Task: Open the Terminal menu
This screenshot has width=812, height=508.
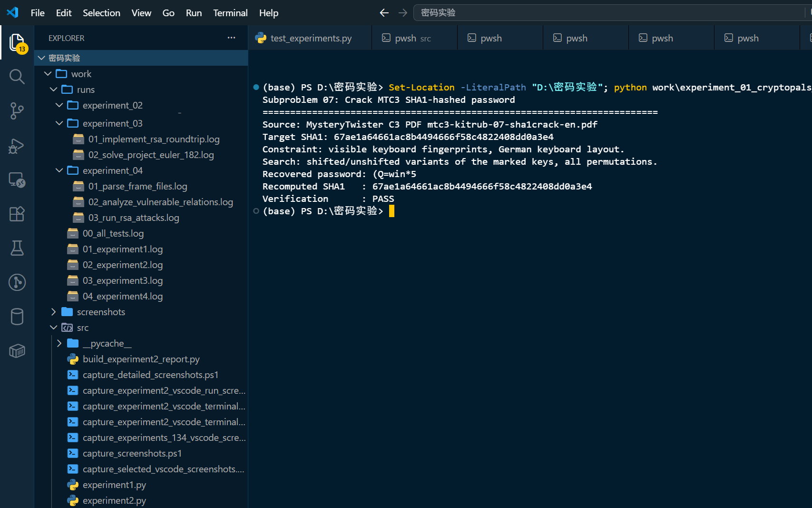Action: (230, 13)
